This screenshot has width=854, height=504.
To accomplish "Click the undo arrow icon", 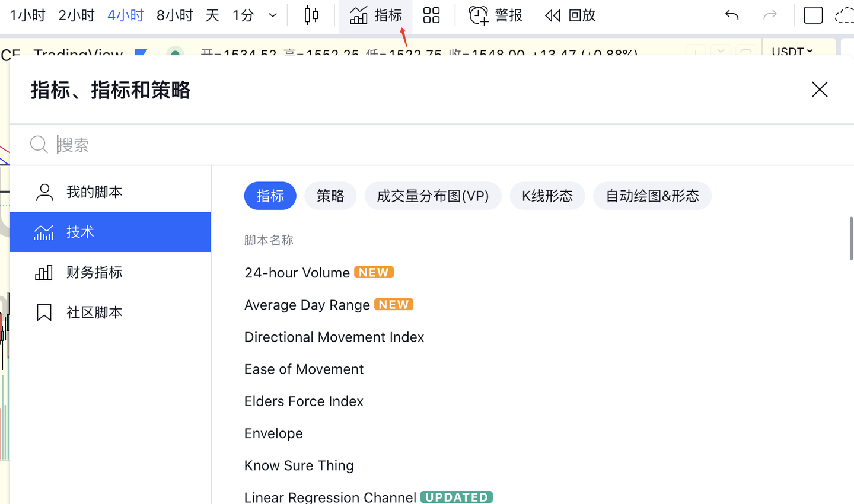I will click(x=731, y=15).
